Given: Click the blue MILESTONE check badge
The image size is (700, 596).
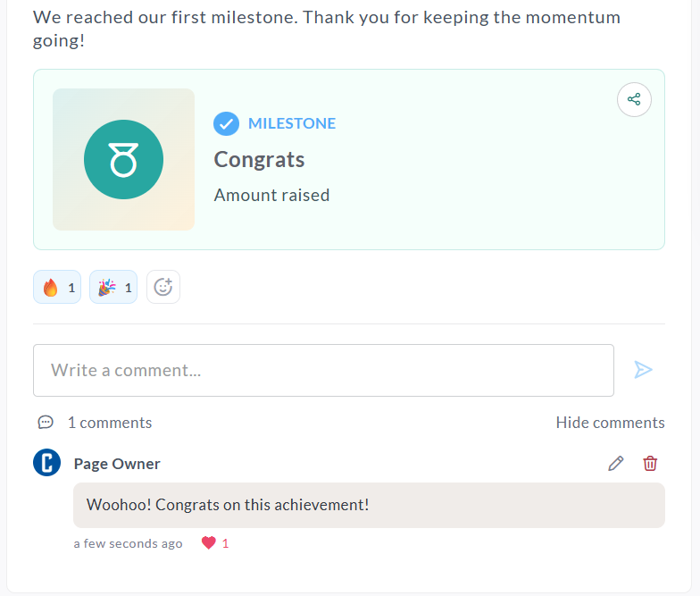Looking at the screenshot, I should pos(227,123).
